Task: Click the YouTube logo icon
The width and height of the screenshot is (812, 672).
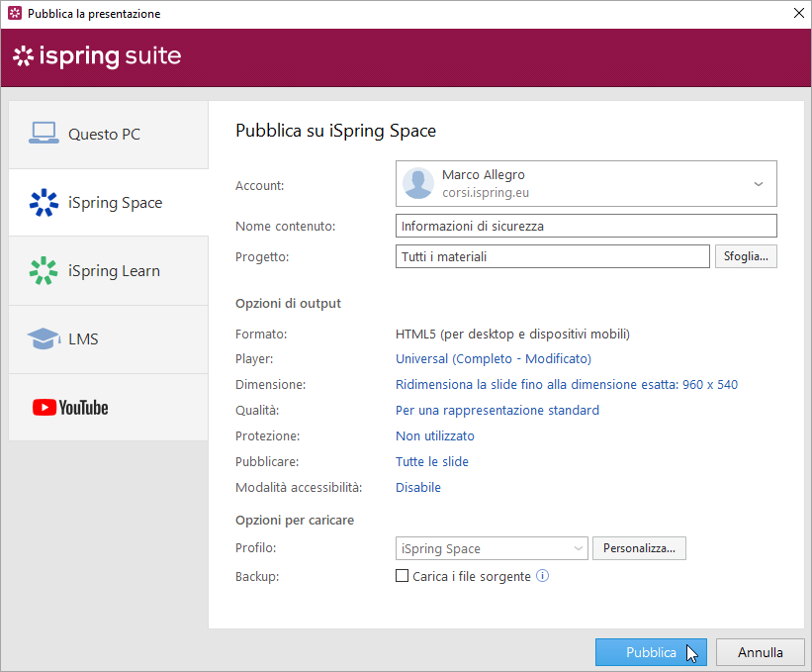Action: pos(70,408)
